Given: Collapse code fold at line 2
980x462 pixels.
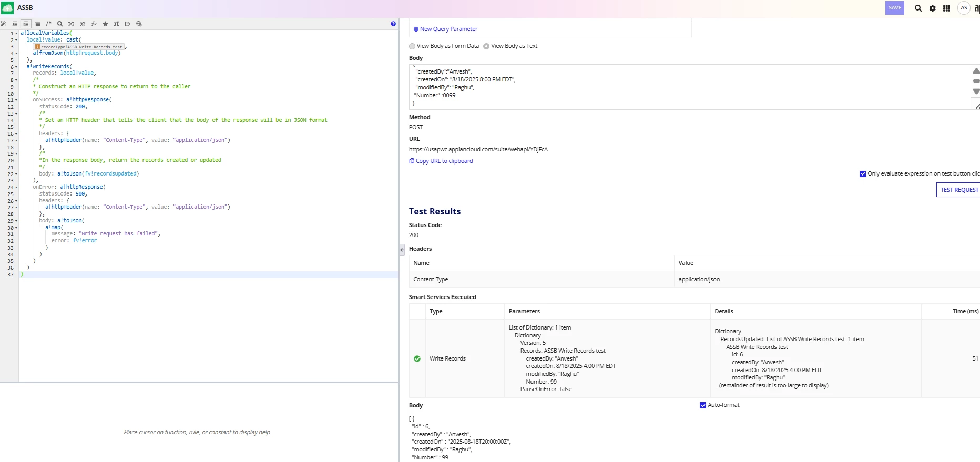Looking at the screenshot, I should (x=16, y=40).
